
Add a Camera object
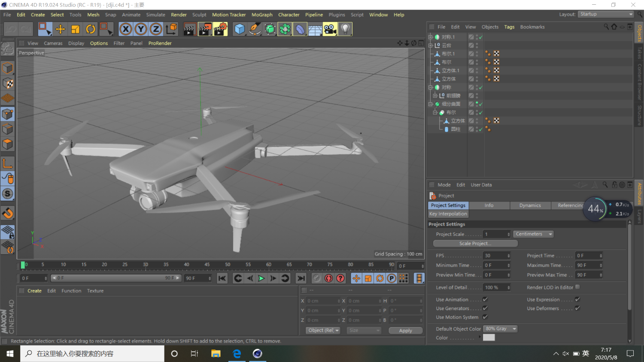pyautogui.click(x=330, y=29)
